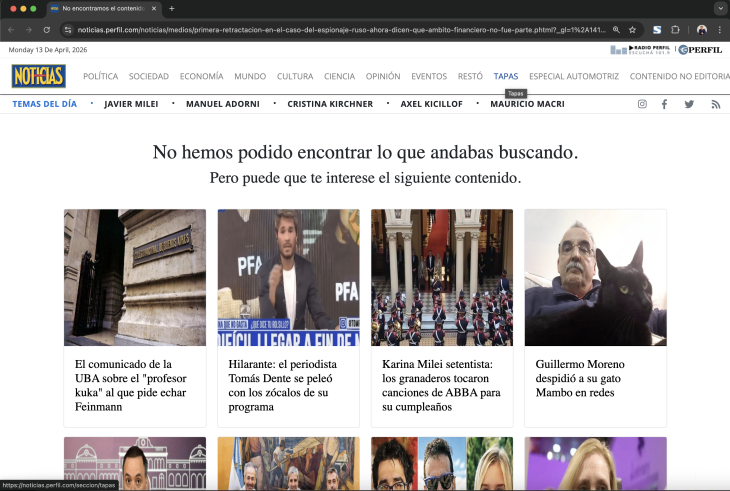Bookmark page with the star icon
The image size is (730, 491).
(x=632, y=30)
